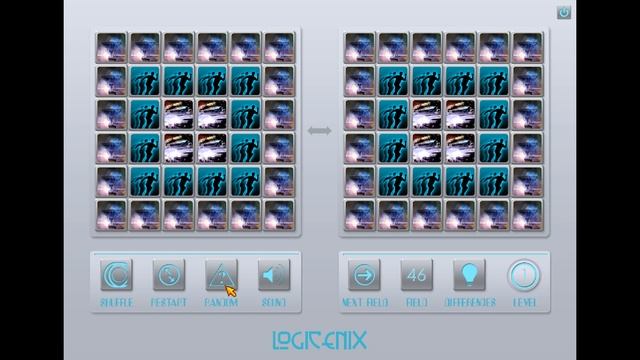Click the right grid's third-row, fifth-column runner tile

pyautogui.click(x=494, y=115)
